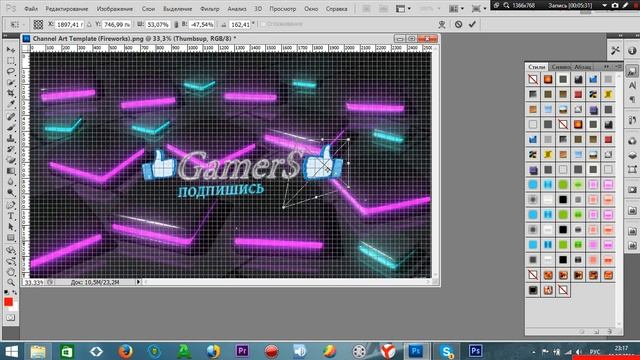
Task: Apply the first Default Style (None) swatch
Action: [533, 79]
